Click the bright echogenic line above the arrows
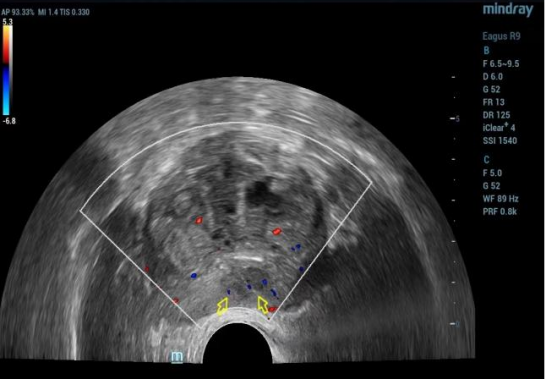The width and height of the screenshot is (546, 379). pos(248,258)
